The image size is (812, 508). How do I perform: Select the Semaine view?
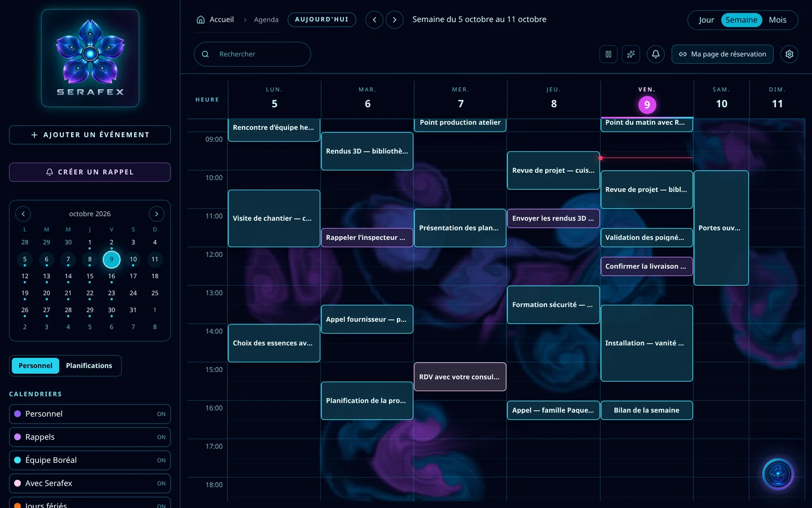pos(742,20)
